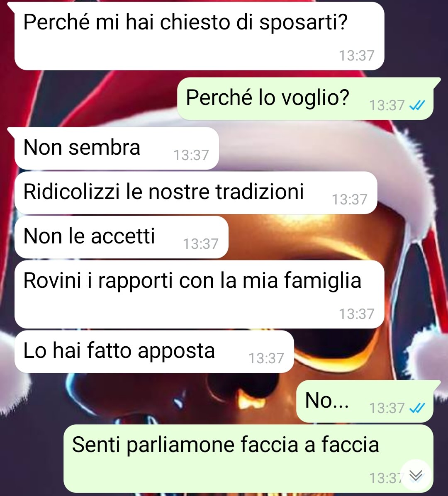The height and width of the screenshot is (496, 448).
Task: Tap "Rovini i rapporti con la mia famiglia"
Action: [200, 294]
